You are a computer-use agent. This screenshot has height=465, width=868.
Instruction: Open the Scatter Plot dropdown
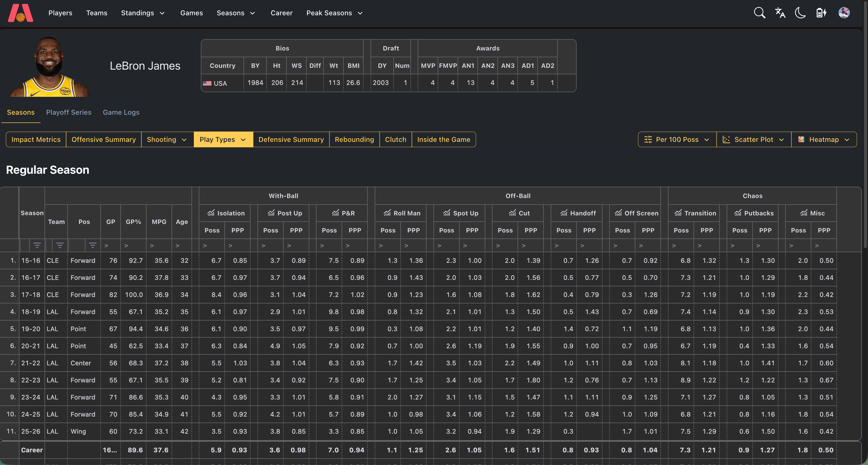pos(753,139)
